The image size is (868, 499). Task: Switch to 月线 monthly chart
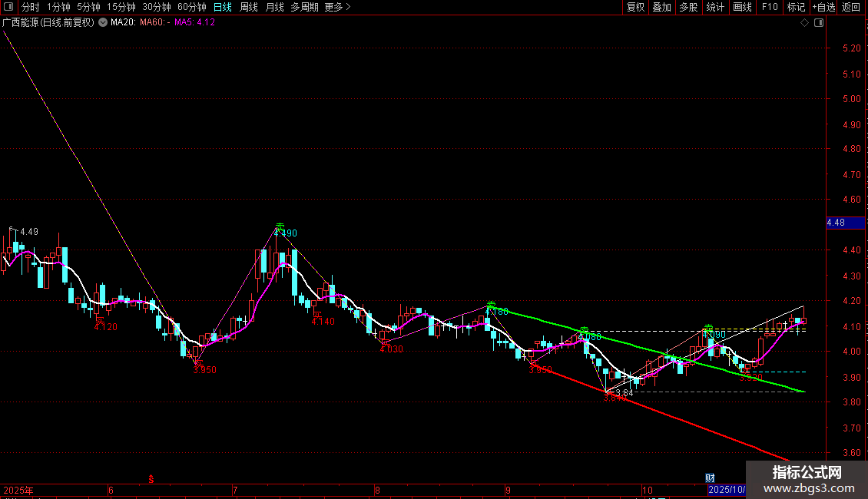(x=274, y=7)
